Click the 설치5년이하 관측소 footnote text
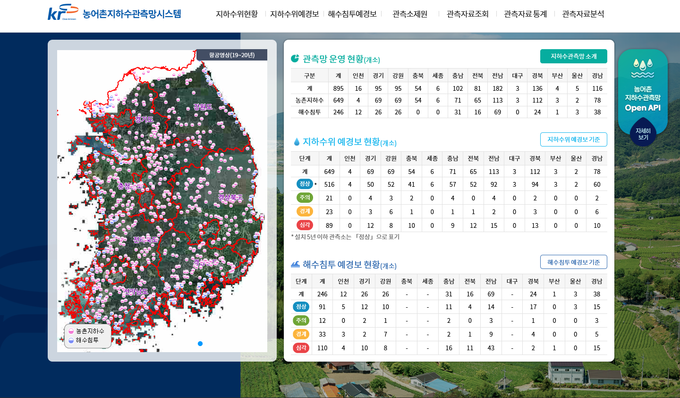Screen dimensions: 680x398 (345, 237)
